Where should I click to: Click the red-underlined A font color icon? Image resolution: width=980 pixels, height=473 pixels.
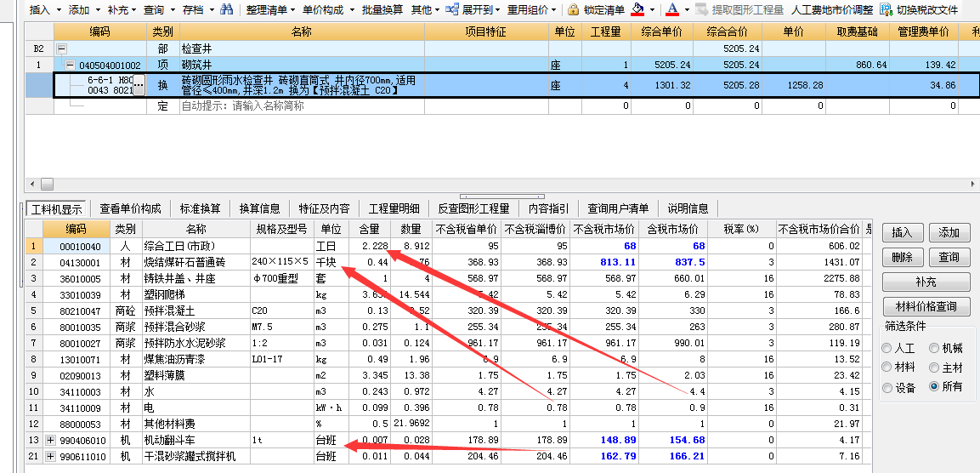672,9
